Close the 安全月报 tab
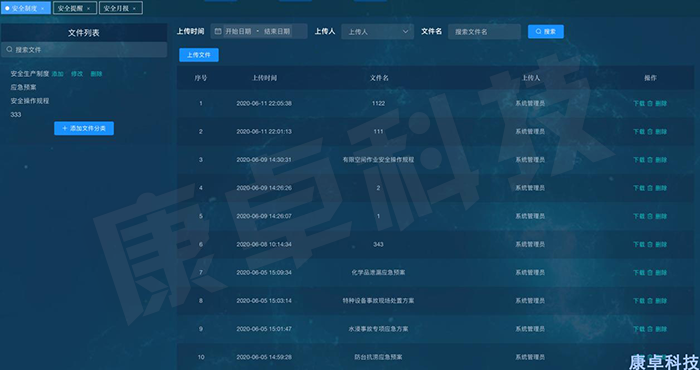 (x=134, y=8)
